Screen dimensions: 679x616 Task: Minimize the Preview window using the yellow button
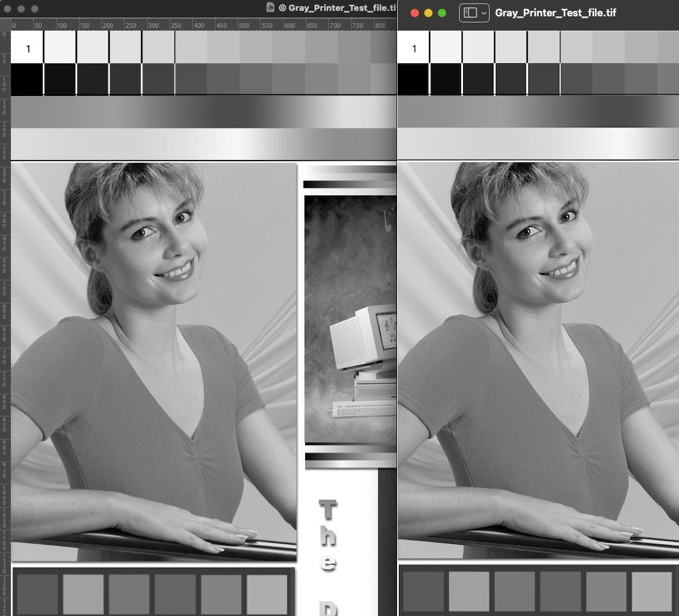(428, 13)
